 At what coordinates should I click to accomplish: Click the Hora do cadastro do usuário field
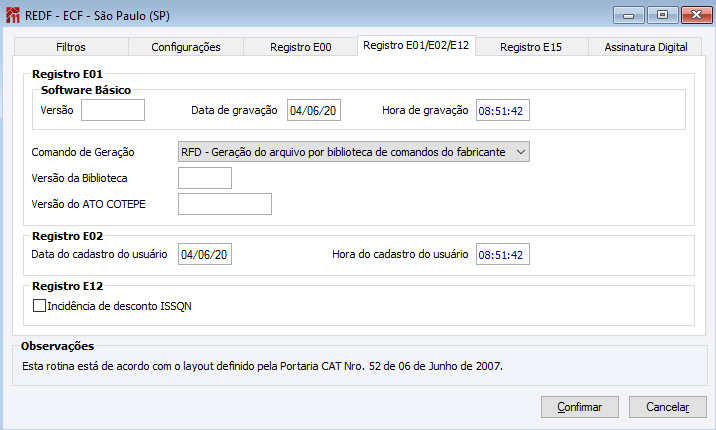click(502, 254)
